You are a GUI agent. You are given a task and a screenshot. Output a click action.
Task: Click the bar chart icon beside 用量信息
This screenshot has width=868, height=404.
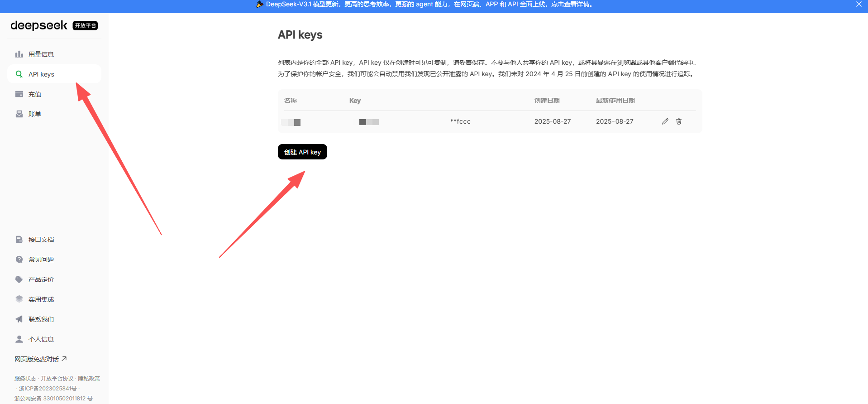coord(19,54)
